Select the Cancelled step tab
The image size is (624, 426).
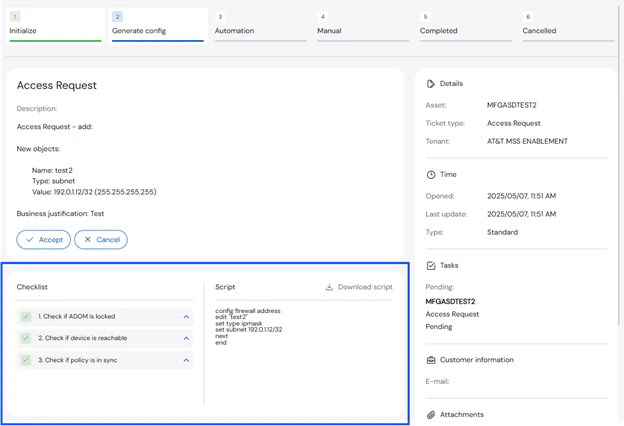(568, 26)
